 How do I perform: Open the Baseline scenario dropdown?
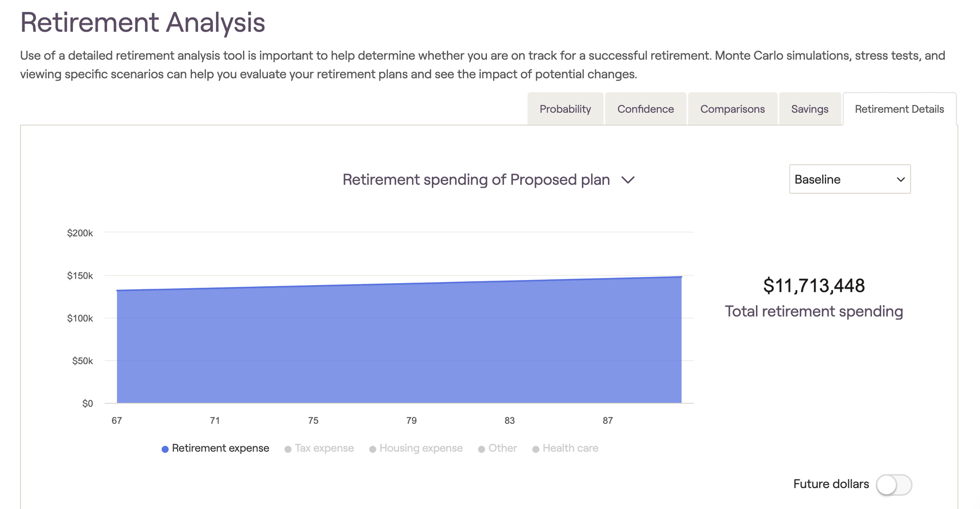(x=850, y=179)
